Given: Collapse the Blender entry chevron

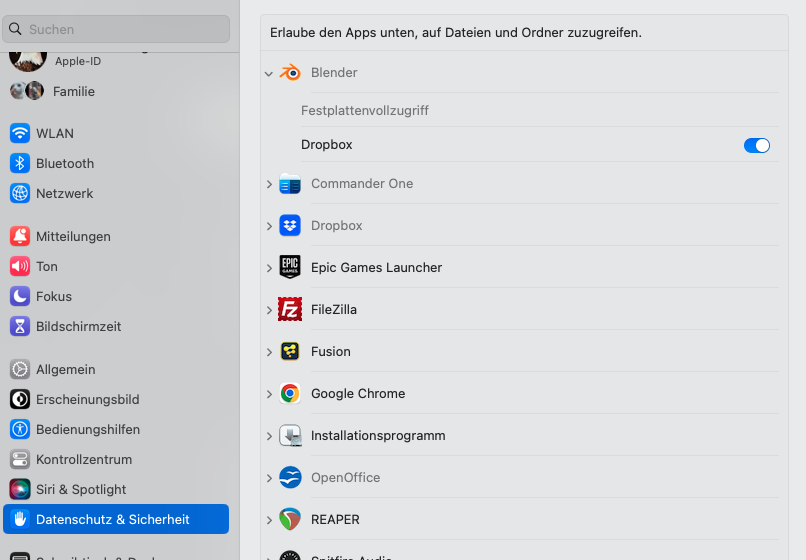Looking at the screenshot, I should [269, 73].
